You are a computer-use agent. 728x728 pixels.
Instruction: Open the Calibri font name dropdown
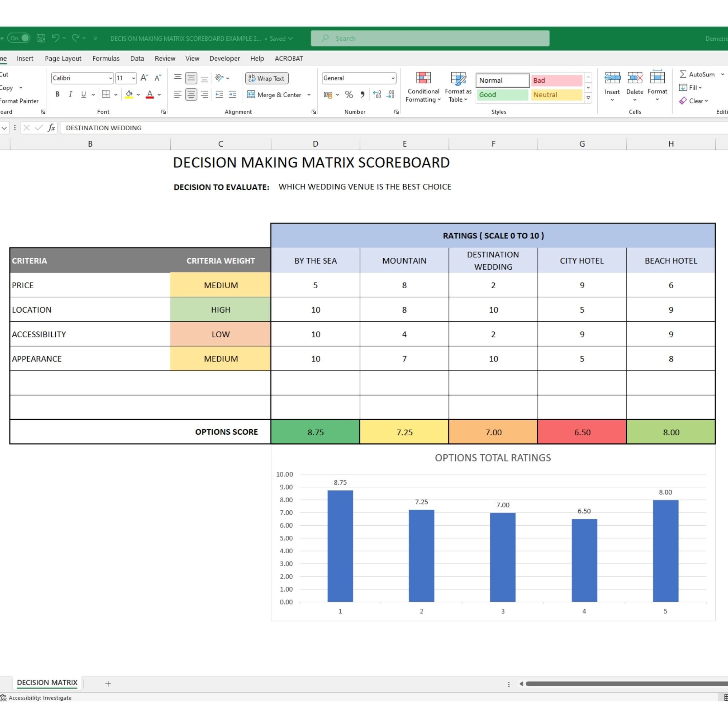click(110, 78)
